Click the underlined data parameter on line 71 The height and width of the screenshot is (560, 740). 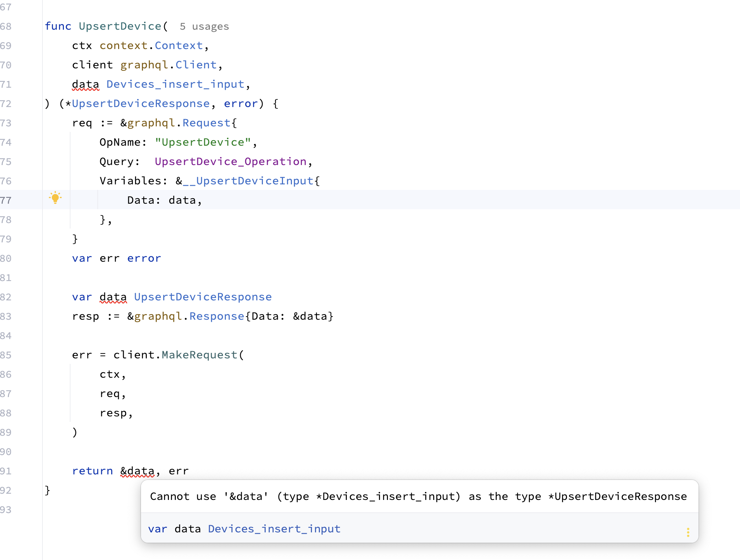click(85, 84)
